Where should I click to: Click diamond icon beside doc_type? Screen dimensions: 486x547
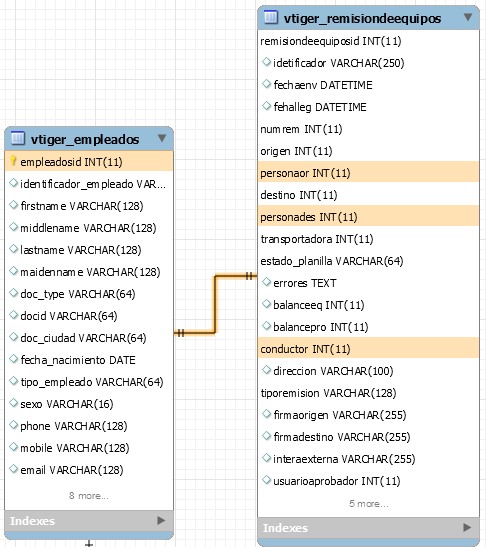point(14,293)
